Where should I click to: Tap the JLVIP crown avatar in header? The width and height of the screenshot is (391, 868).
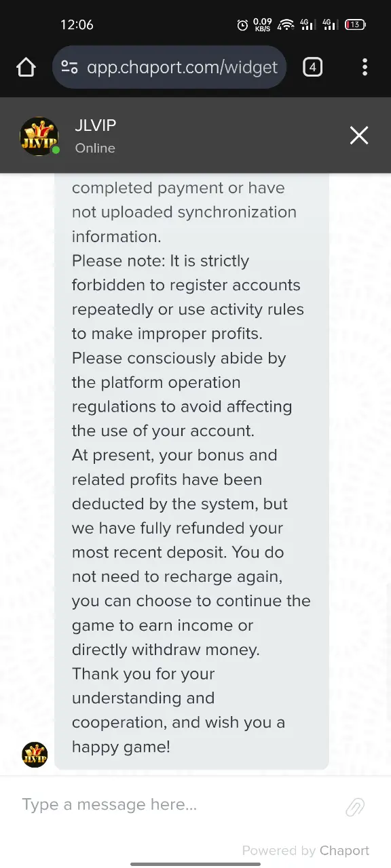pyautogui.click(x=39, y=136)
